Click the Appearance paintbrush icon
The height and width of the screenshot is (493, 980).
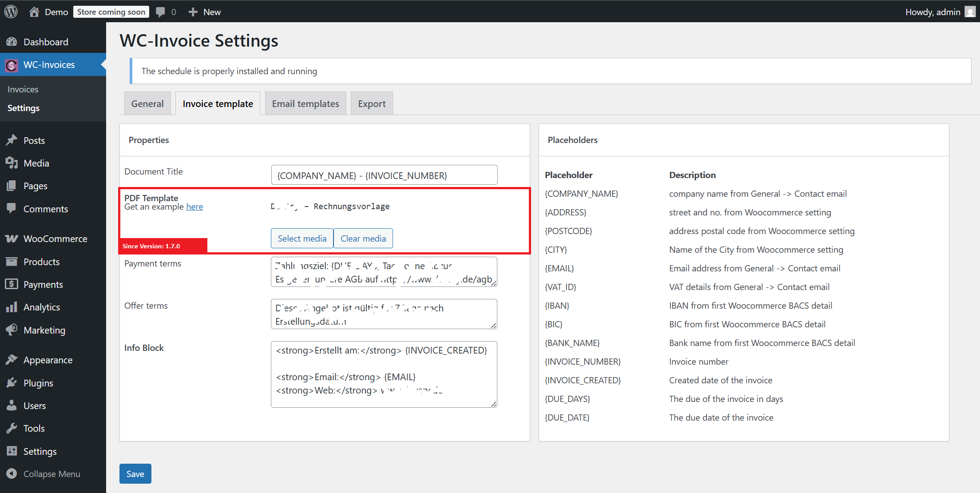click(x=12, y=360)
